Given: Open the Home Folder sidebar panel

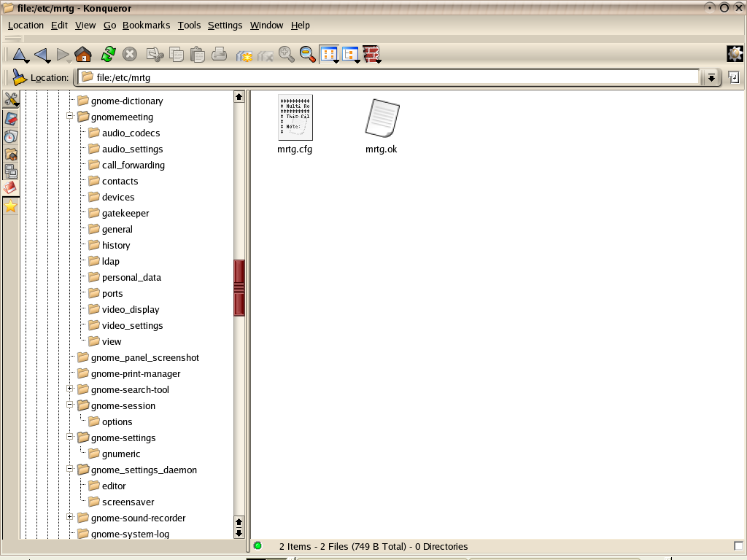Looking at the screenshot, I should (x=10, y=154).
